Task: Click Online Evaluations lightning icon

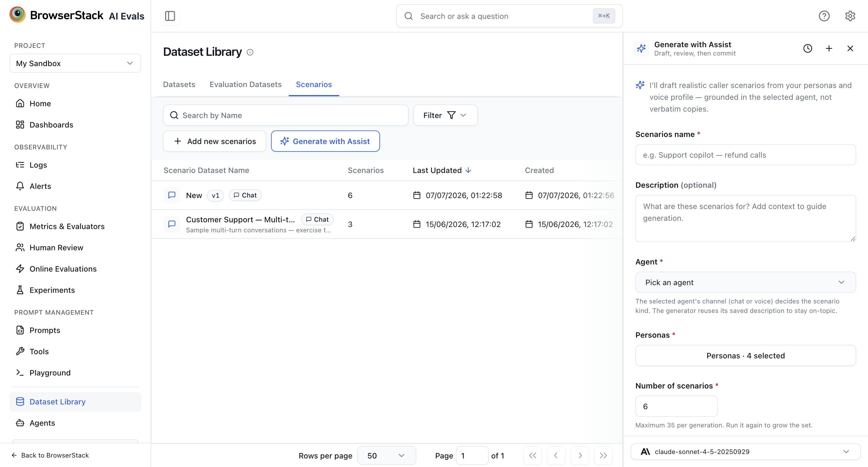Action: pyautogui.click(x=20, y=269)
